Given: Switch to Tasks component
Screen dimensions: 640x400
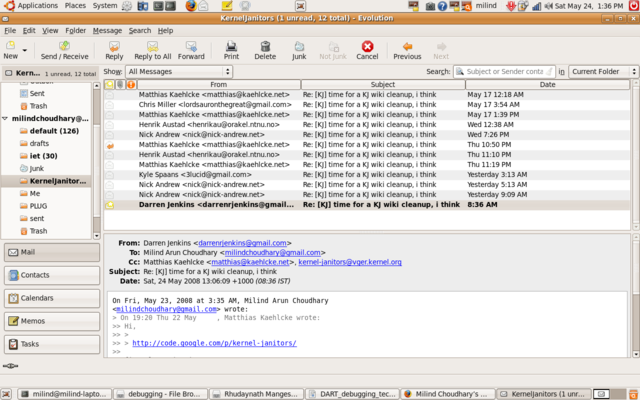Looking at the screenshot, I should [x=52, y=344].
